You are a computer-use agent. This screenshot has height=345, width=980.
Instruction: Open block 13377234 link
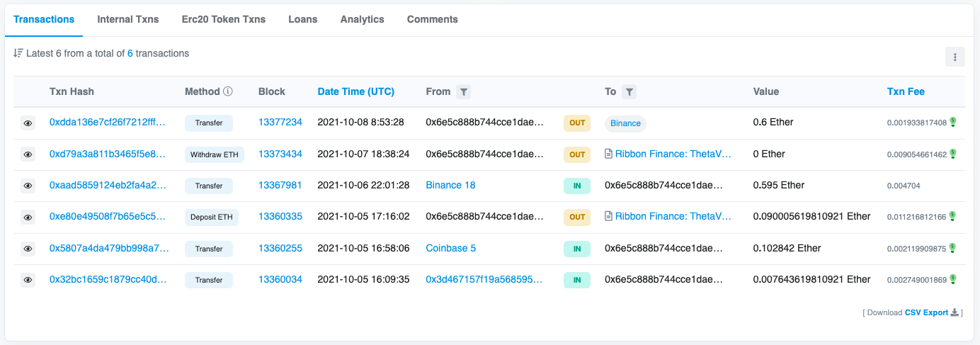[280, 123]
